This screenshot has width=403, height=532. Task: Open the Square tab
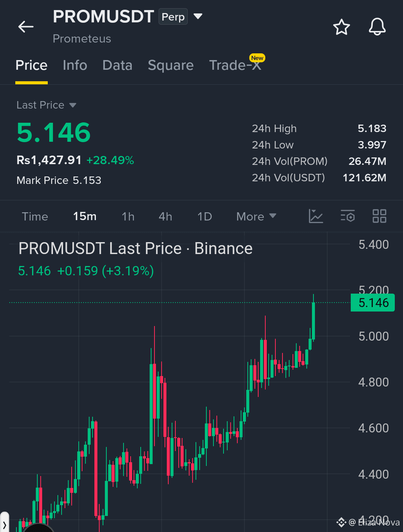click(x=171, y=66)
